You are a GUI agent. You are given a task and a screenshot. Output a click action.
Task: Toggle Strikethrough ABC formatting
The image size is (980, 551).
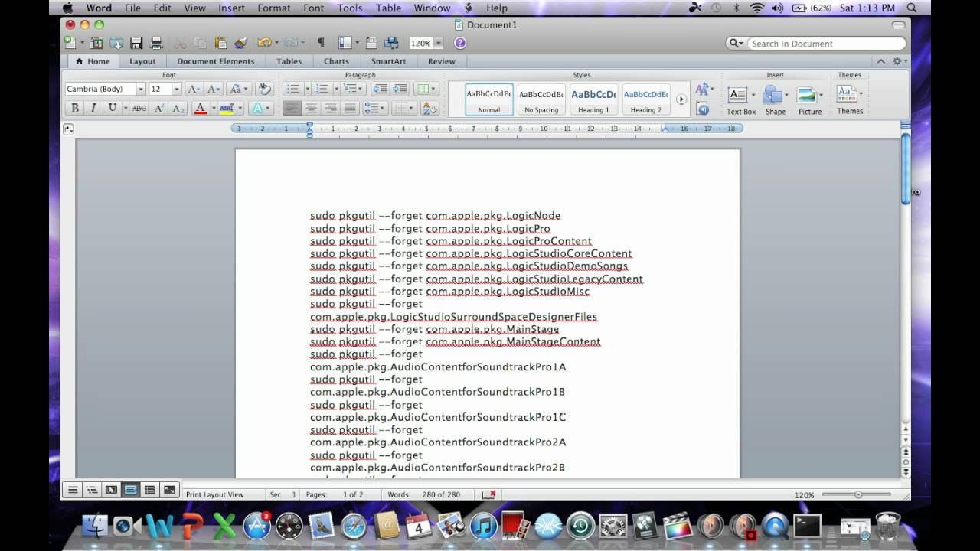point(139,109)
